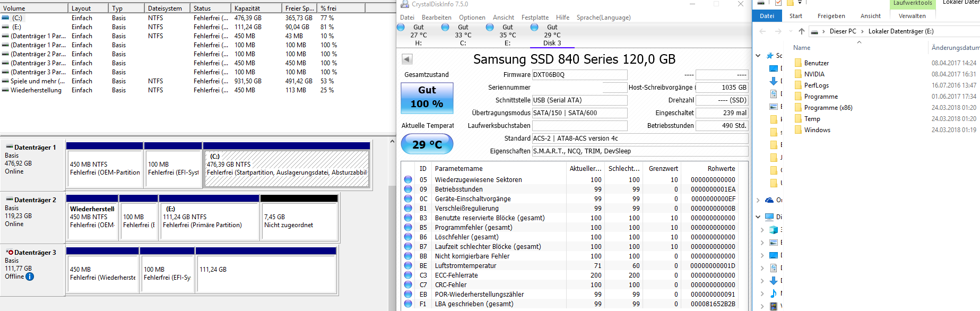The height and width of the screenshot is (311, 980).
Task: Open the Festplatte menu
Action: click(535, 18)
